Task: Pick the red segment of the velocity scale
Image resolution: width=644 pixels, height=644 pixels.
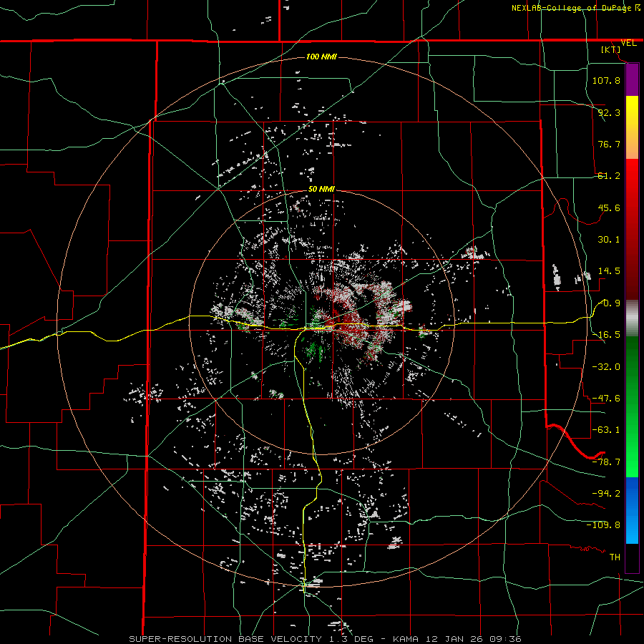Action: point(632,229)
